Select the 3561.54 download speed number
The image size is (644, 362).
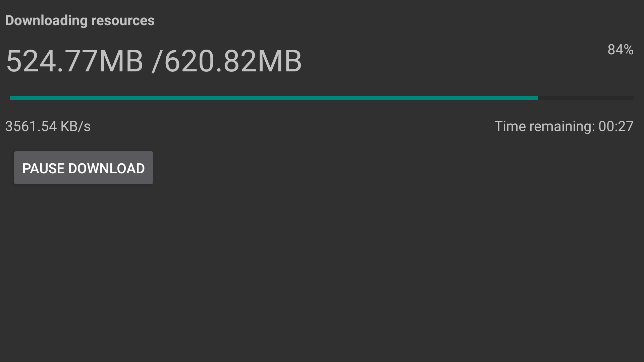click(31, 126)
